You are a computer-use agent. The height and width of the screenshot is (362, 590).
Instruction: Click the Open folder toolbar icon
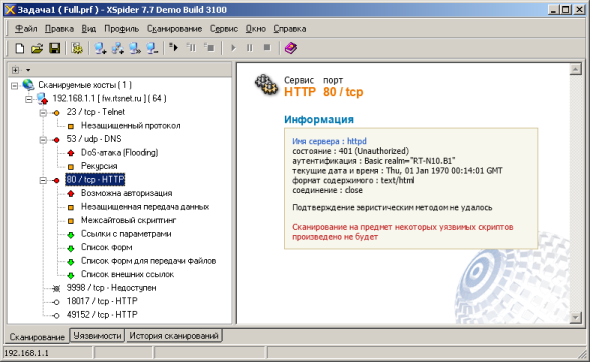coord(37,48)
